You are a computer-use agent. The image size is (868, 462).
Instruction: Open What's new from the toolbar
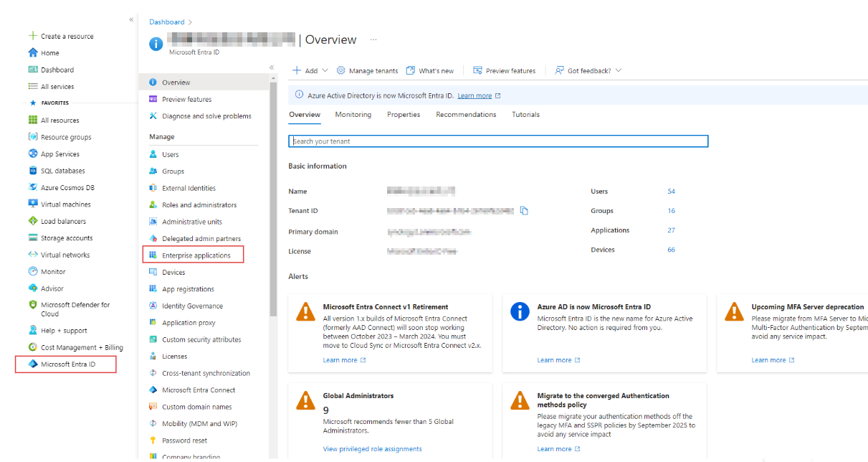click(430, 71)
